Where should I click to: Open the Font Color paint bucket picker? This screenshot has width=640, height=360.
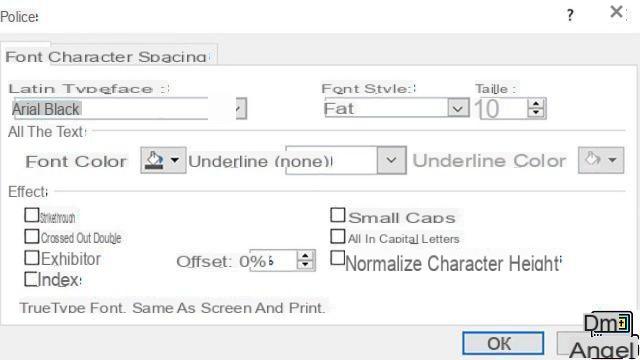tap(163, 160)
